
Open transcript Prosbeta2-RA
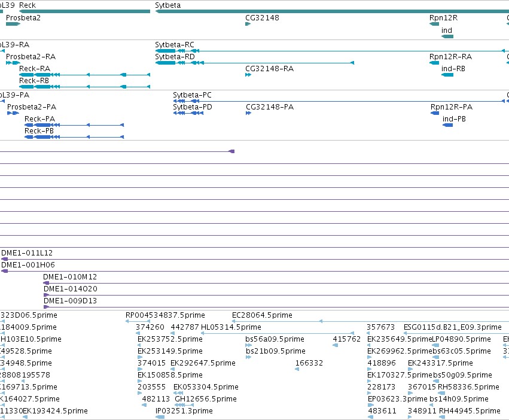coord(13,63)
